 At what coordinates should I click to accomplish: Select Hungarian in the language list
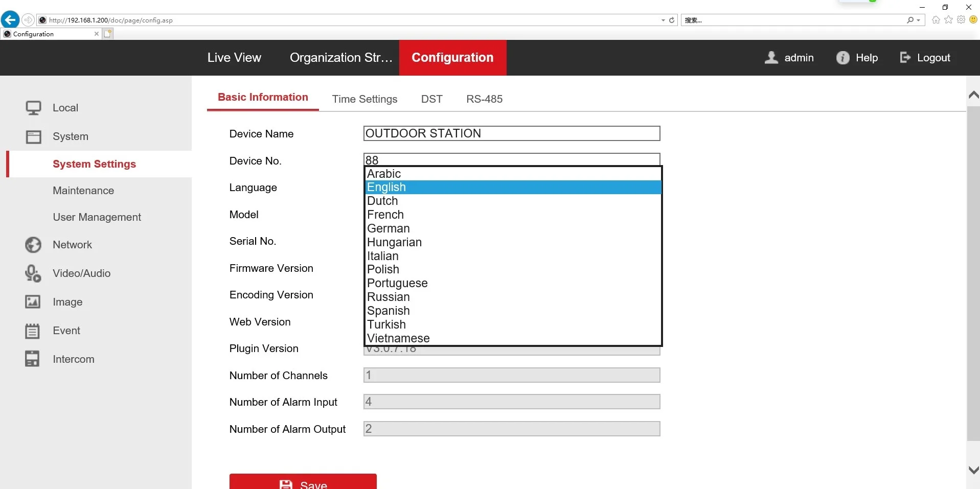click(x=514, y=242)
